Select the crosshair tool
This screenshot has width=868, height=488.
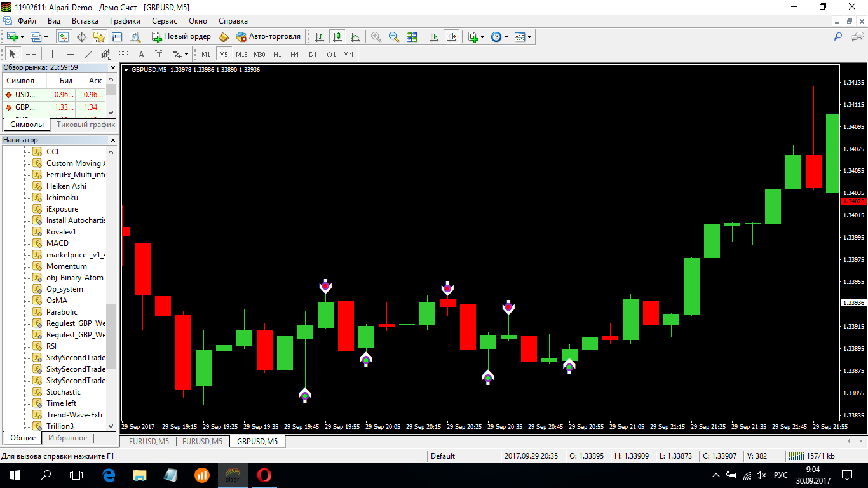[x=30, y=54]
